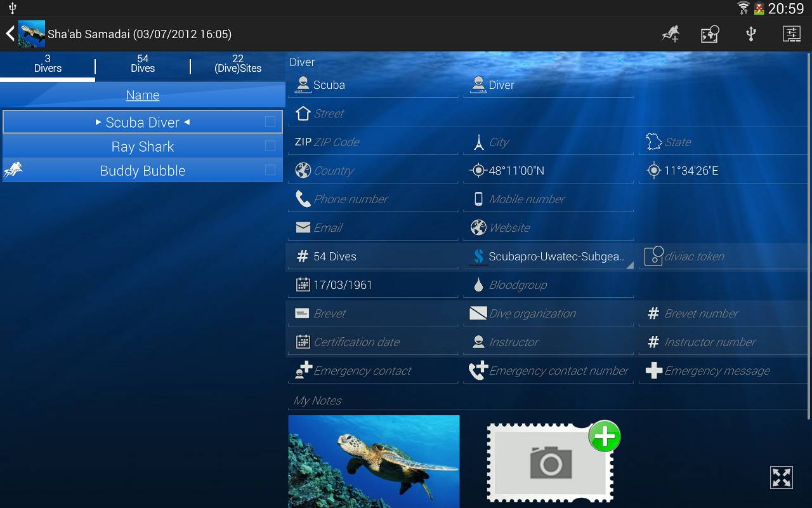Viewport: 812px width, 508px height.
Task: Open the Dive organization picker
Action: click(549, 313)
